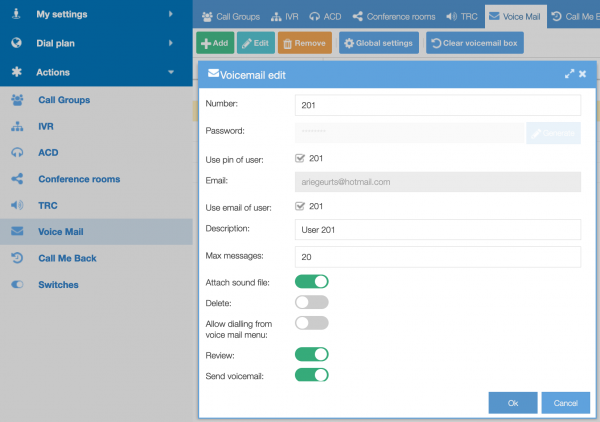Click the Call Groups people icon in sidebar
The image size is (600, 422).
point(17,100)
